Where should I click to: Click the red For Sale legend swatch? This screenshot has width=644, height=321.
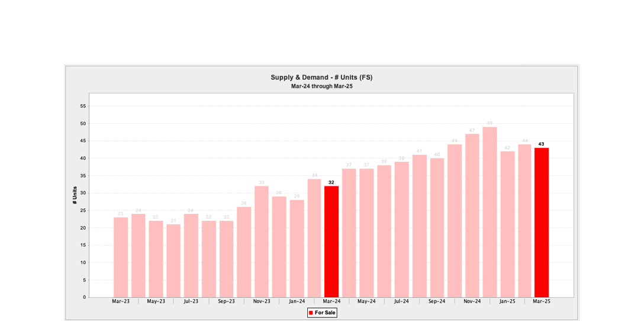click(x=311, y=312)
